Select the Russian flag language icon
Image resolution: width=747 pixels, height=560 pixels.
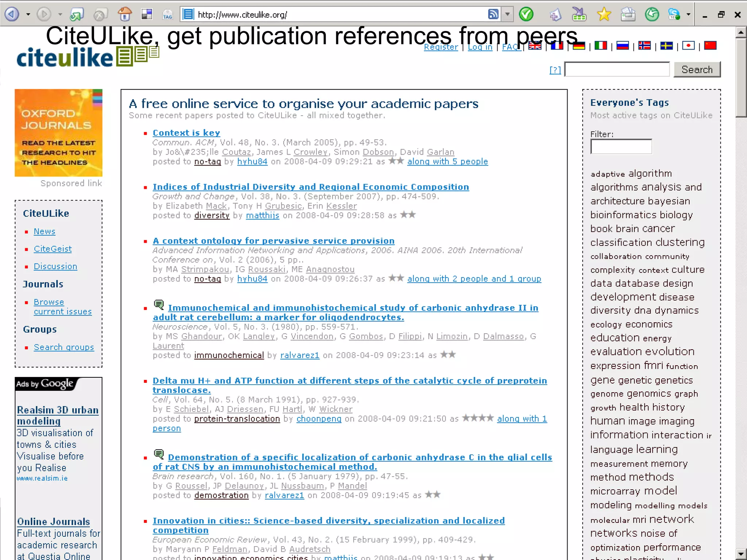tap(623, 46)
